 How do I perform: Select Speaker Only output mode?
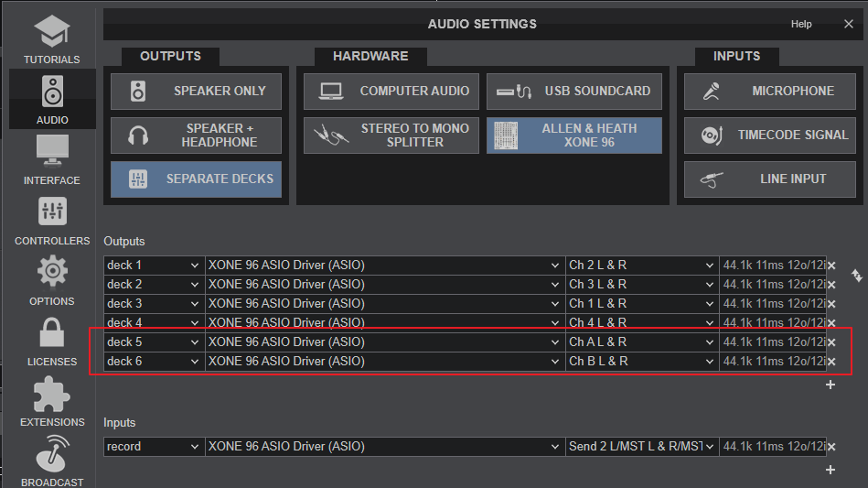[x=196, y=92]
